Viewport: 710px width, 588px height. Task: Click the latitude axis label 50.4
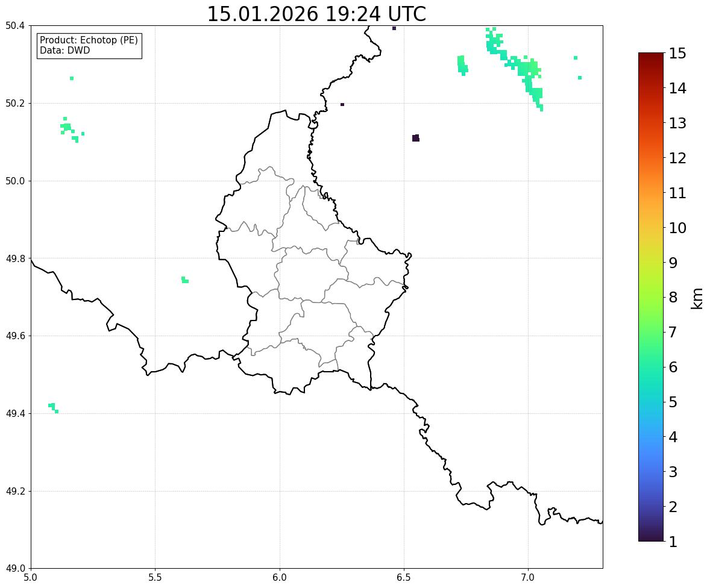tap(16, 26)
